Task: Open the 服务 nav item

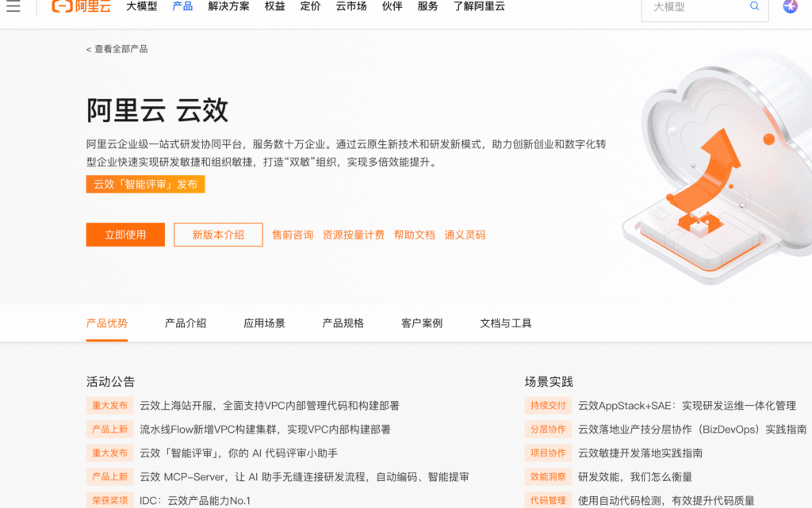Action: pyautogui.click(x=427, y=6)
